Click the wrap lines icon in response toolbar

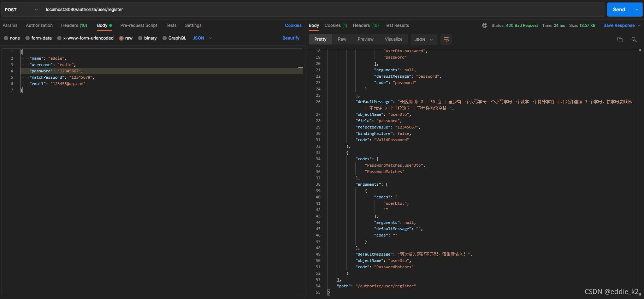446,40
